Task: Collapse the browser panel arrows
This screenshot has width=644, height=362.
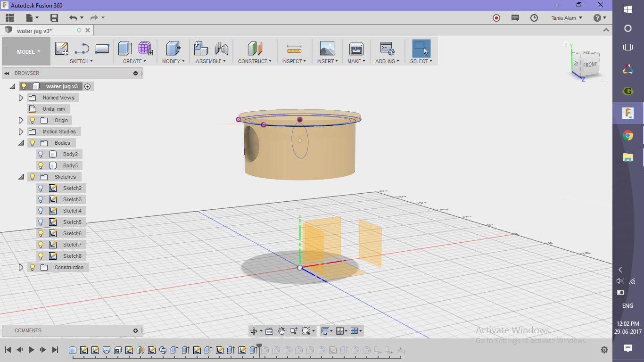Action: pyautogui.click(x=7, y=73)
